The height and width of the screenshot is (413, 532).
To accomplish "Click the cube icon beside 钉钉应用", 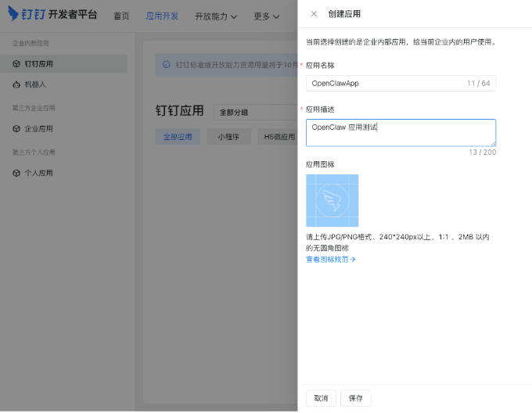I will 16,64.
